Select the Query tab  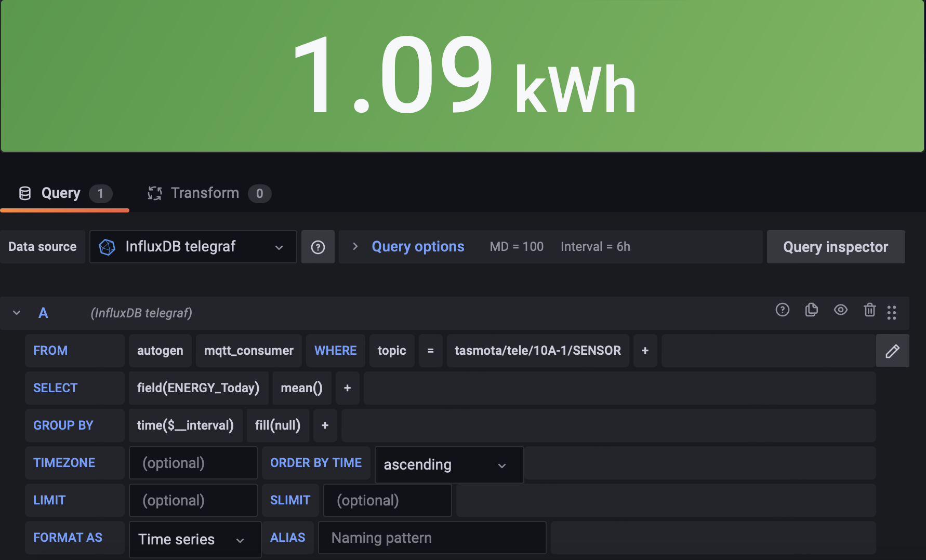[x=61, y=193]
